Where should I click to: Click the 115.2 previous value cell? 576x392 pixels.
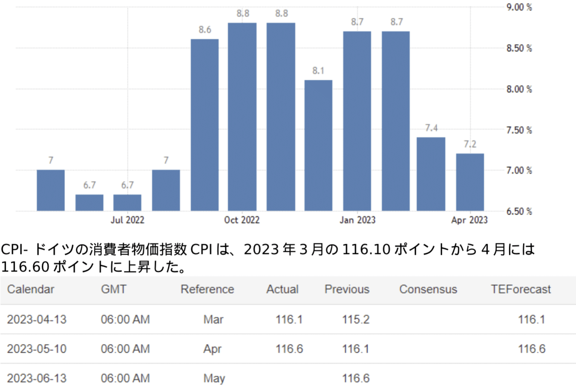tap(355, 319)
